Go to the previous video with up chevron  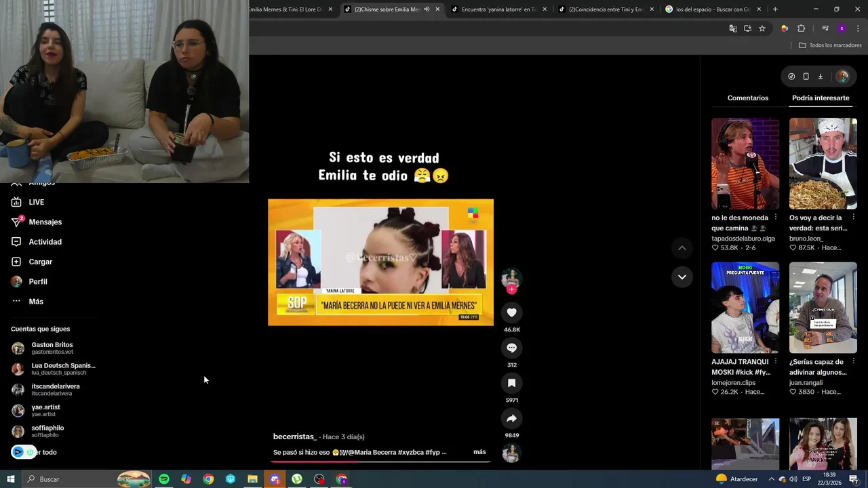pos(682,248)
